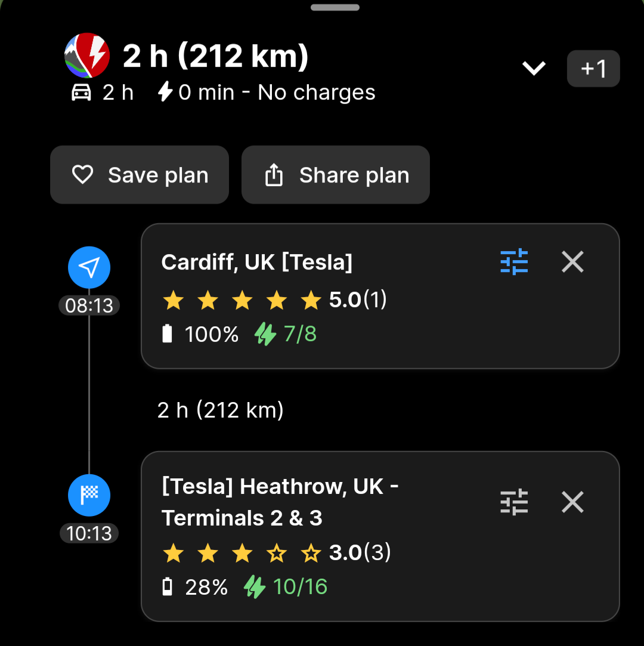
Task: Open the +1 alternative routes badge
Action: 593,69
